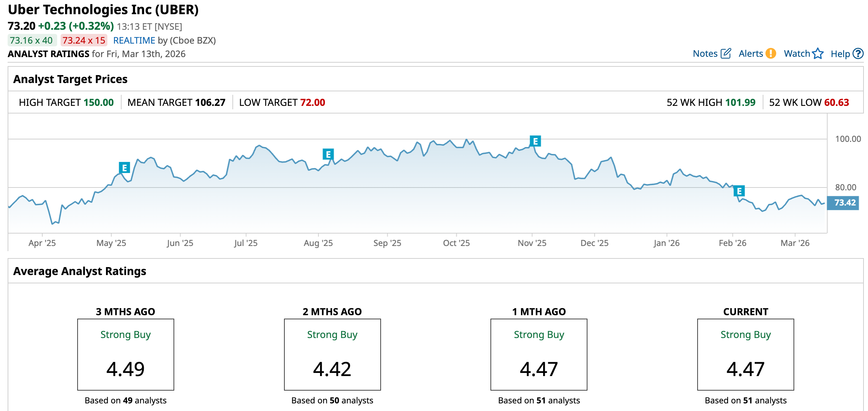Click the Watch star icon
Image resolution: width=868 pixels, height=411 pixels.
[x=818, y=54]
